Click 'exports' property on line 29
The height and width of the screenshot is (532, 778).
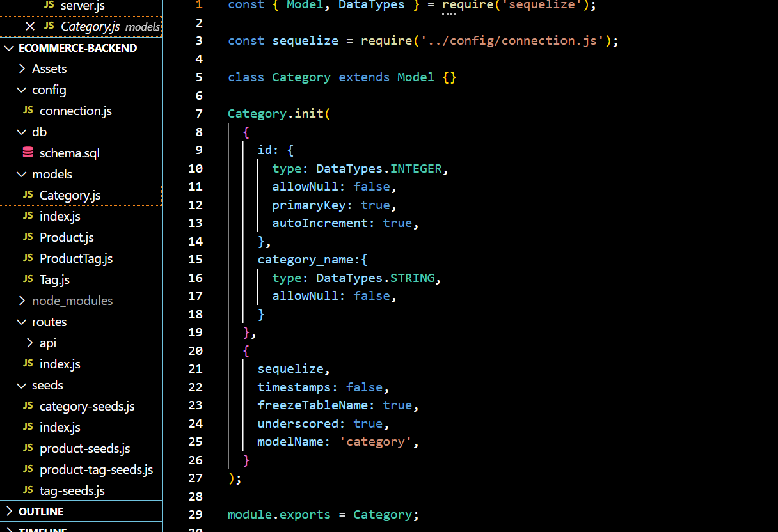[x=305, y=515]
